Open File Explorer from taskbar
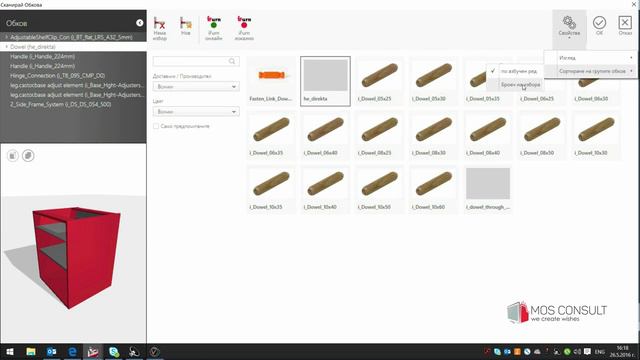The height and width of the screenshot is (360, 640). point(31,351)
